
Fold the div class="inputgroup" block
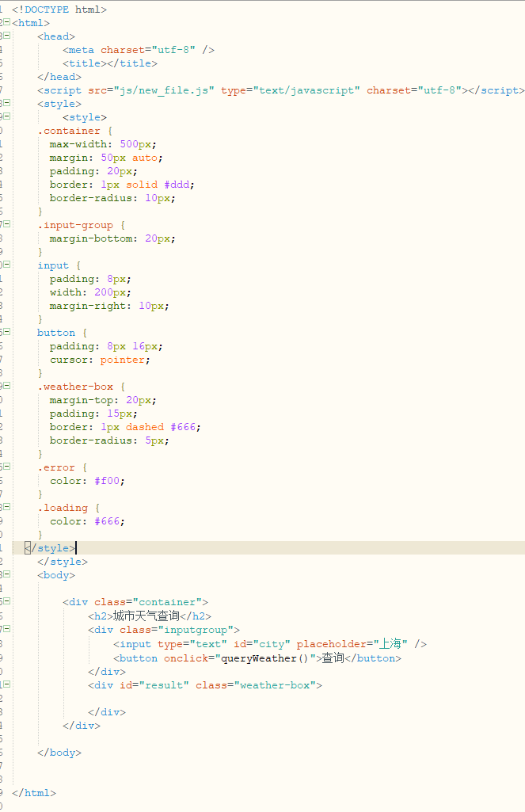tap(6, 629)
